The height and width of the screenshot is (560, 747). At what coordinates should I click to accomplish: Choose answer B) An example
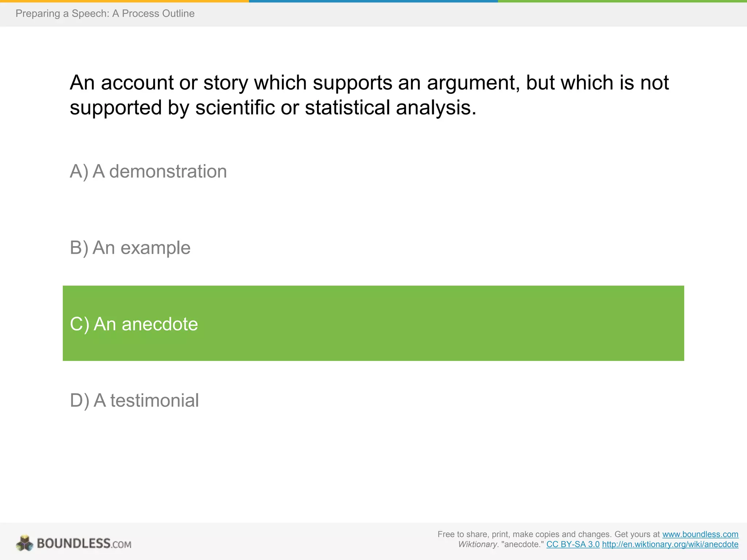(130, 248)
